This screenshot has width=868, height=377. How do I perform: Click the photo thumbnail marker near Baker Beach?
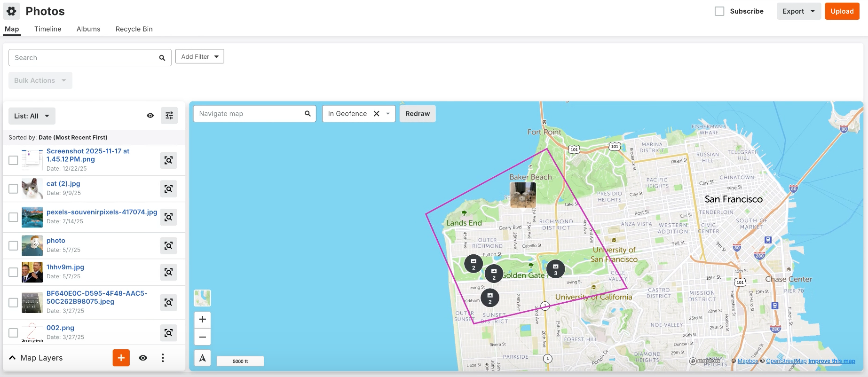(523, 195)
